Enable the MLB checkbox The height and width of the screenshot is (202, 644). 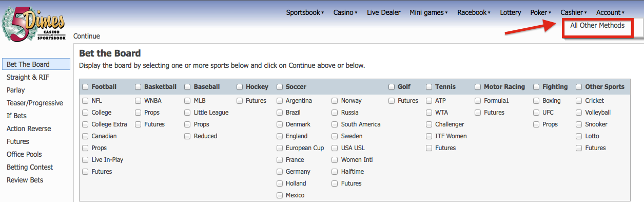pos(187,101)
